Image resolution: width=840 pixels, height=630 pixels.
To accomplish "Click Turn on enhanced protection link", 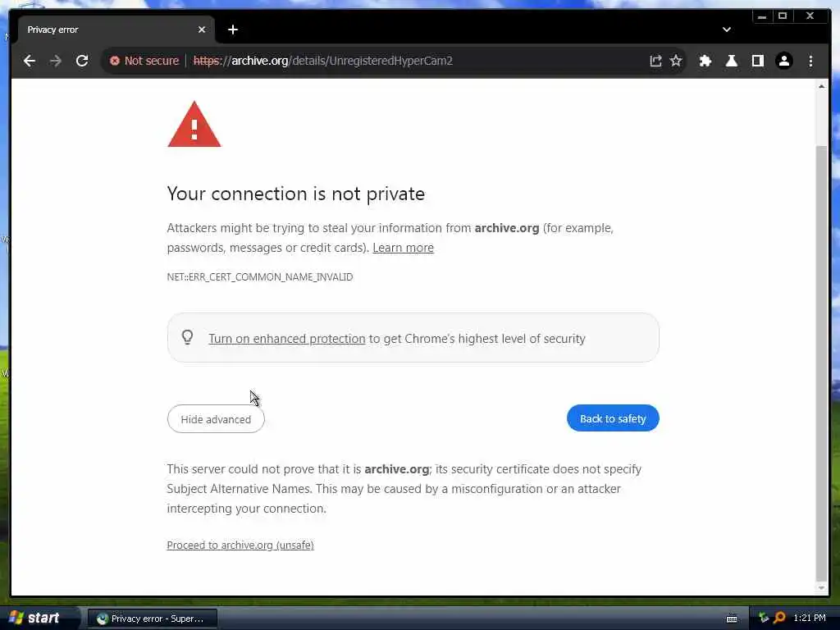I will [286, 339].
